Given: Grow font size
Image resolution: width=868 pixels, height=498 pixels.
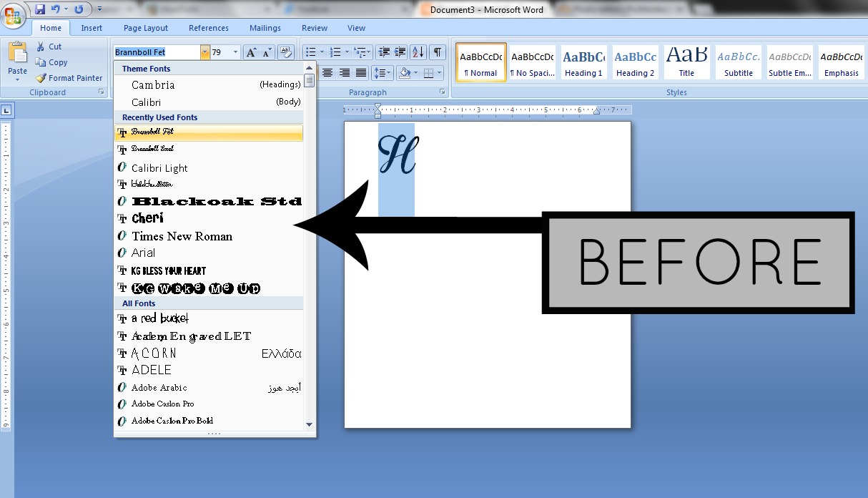Looking at the screenshot, I should point(251,52).
